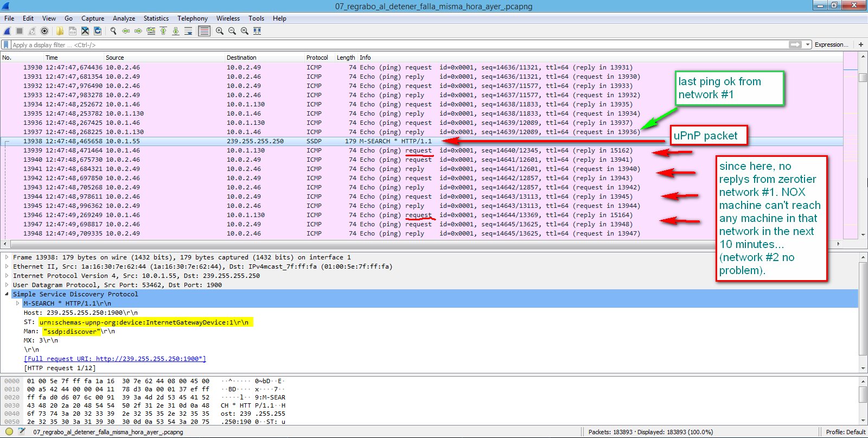Toggle auto-scroll during live capture

coord(188,31)
